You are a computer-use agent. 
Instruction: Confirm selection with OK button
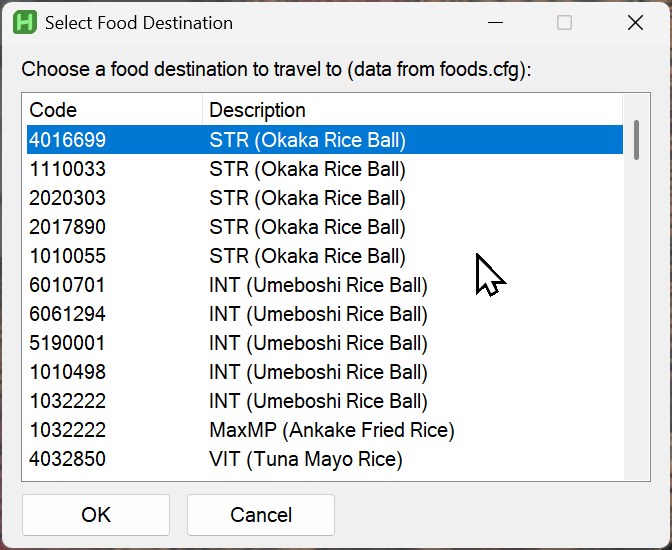(x=96, y=514)
